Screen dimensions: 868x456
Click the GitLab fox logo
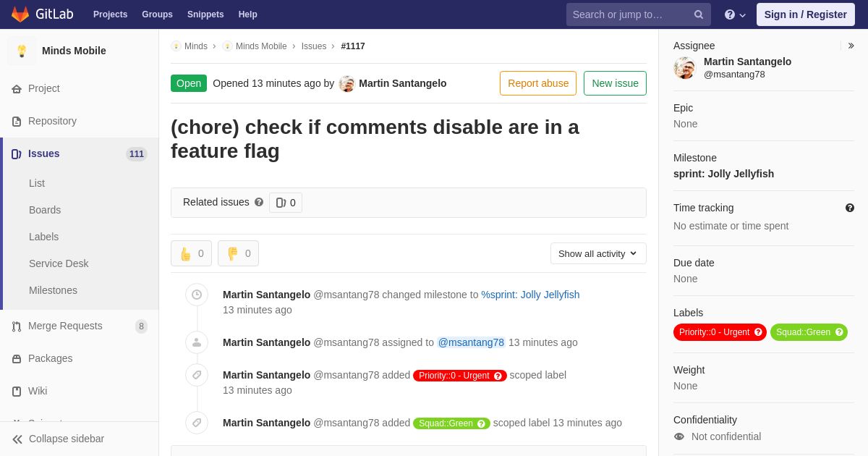20,14
